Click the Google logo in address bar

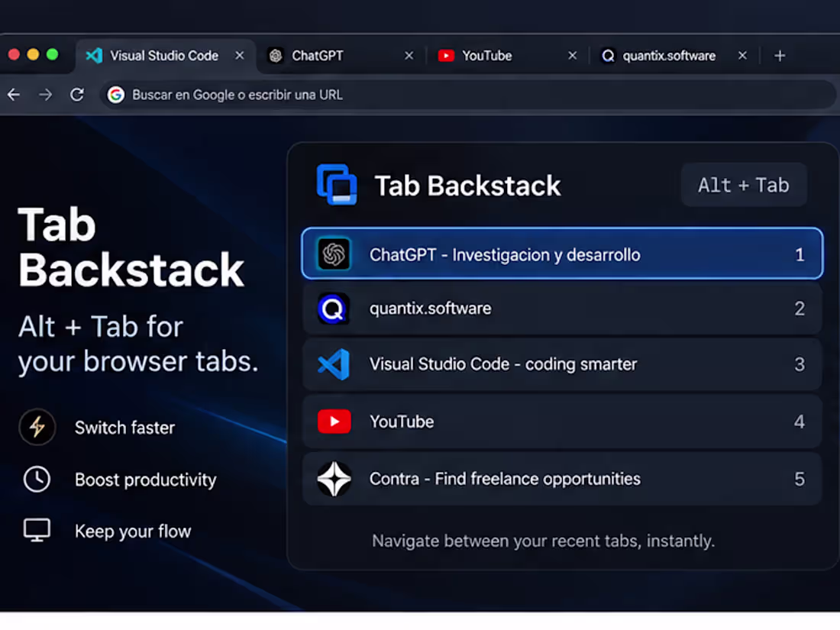[x=116, y=95]
